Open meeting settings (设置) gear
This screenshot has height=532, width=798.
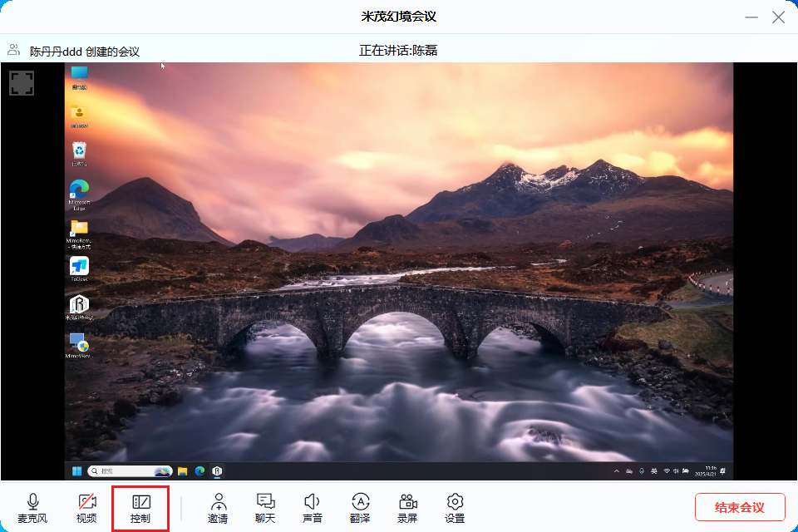(455, 508)
